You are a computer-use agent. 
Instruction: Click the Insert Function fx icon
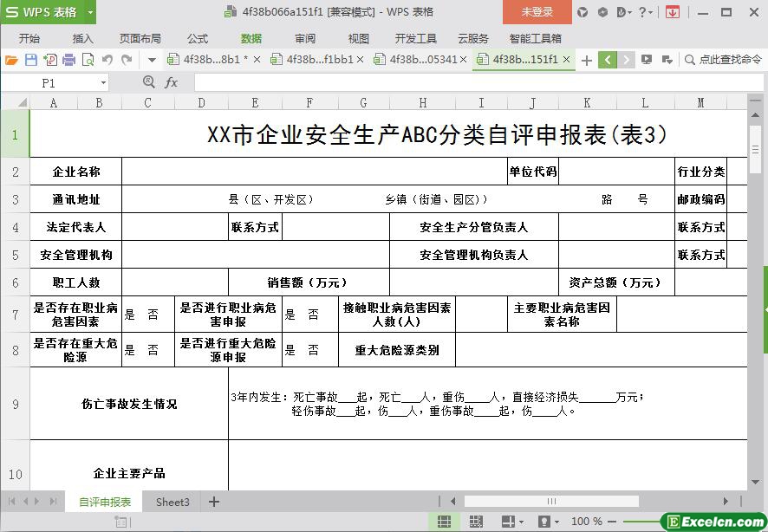[x=172, y=82]
